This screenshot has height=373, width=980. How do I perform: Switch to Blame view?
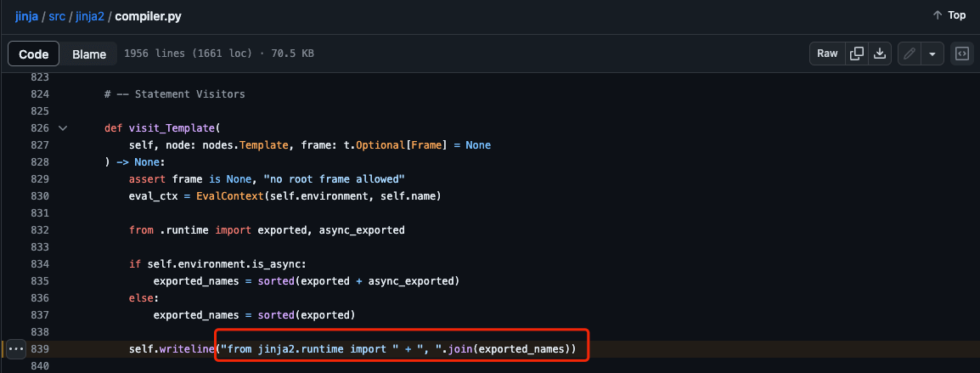pyautogui.click(x=89, y=54)
